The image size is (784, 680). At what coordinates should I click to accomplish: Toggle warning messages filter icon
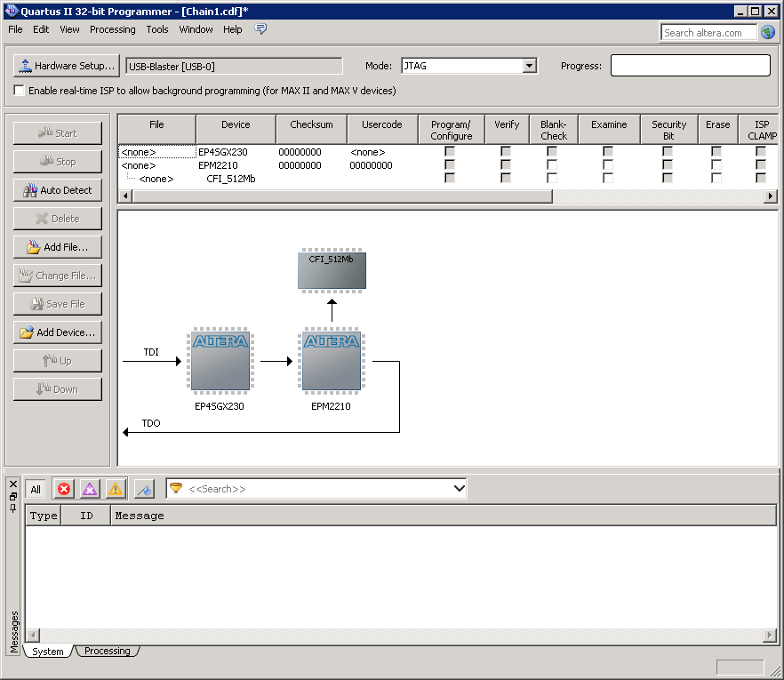point(116,489)
